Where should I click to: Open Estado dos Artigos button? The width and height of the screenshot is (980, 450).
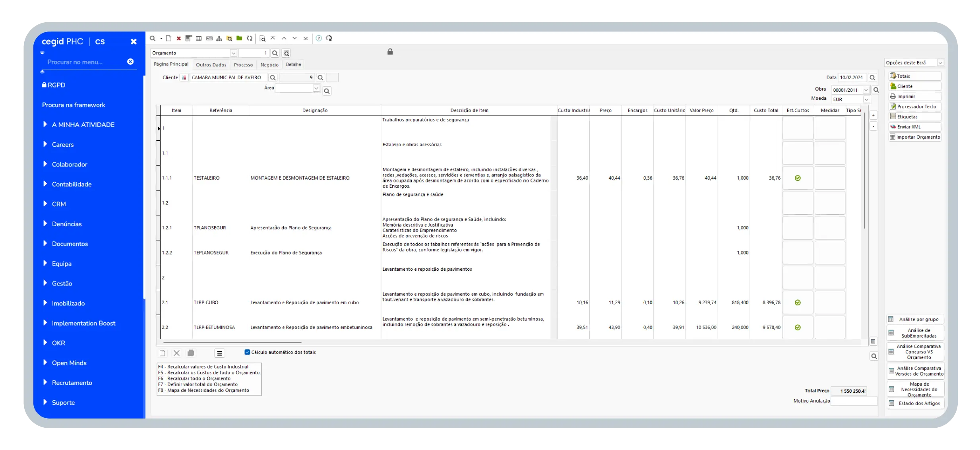[915, 403]
